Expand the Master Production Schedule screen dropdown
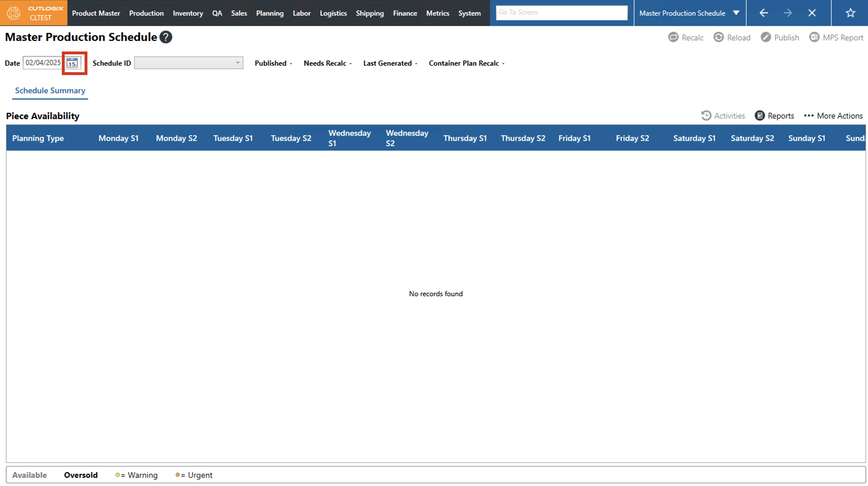 736,13
